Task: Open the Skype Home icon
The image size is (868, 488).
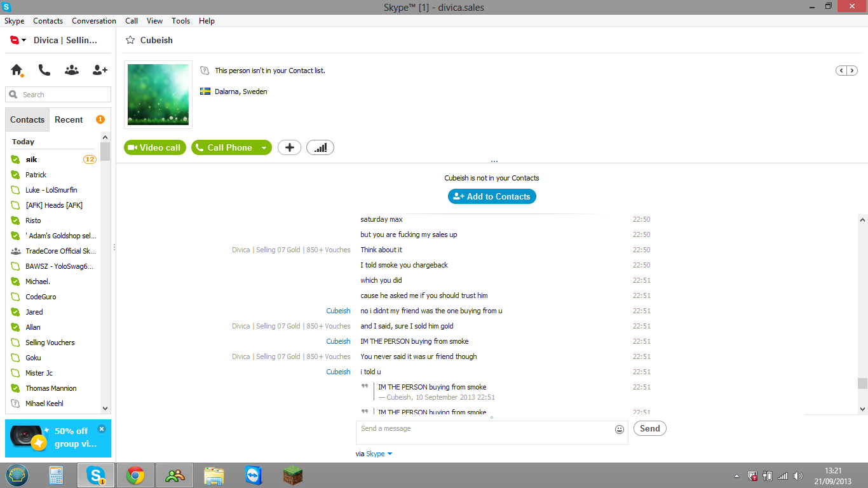Action: pyautogui.click(x=17, y=70)
